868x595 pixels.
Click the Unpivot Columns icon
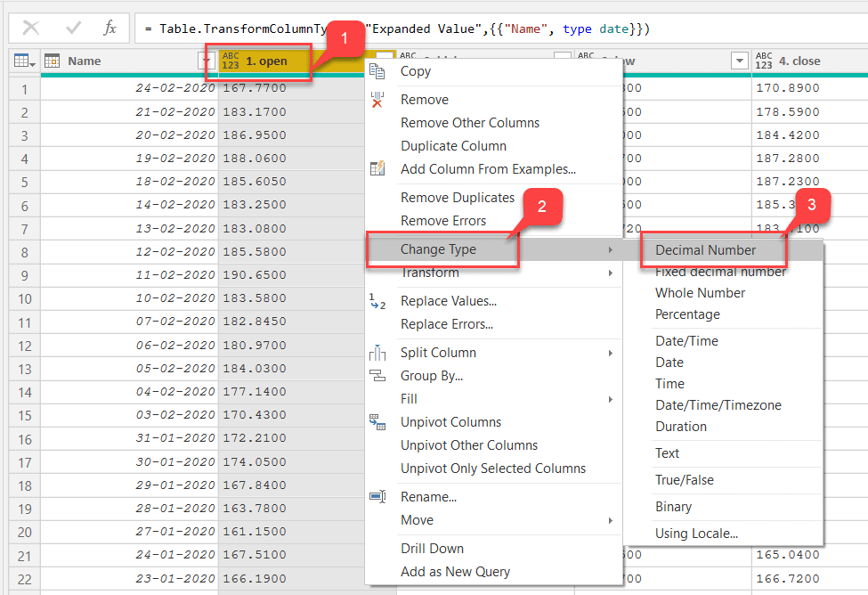tap(377, 422)
